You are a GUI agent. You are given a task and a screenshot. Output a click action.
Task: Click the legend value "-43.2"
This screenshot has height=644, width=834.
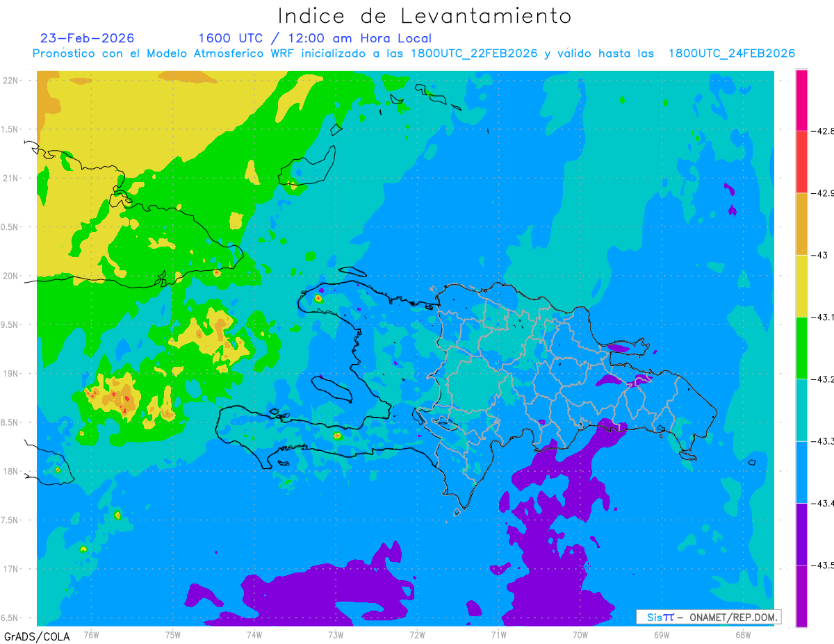click(822, 379)
